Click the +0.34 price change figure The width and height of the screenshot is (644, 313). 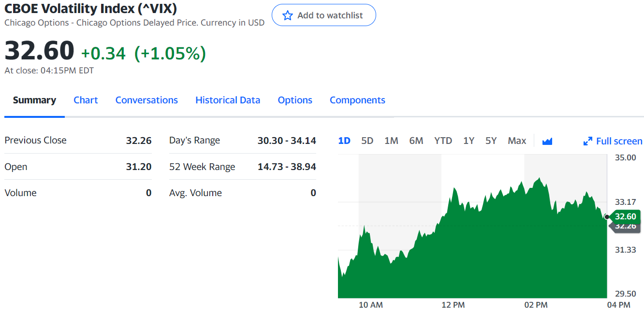(x=103, y=53)
